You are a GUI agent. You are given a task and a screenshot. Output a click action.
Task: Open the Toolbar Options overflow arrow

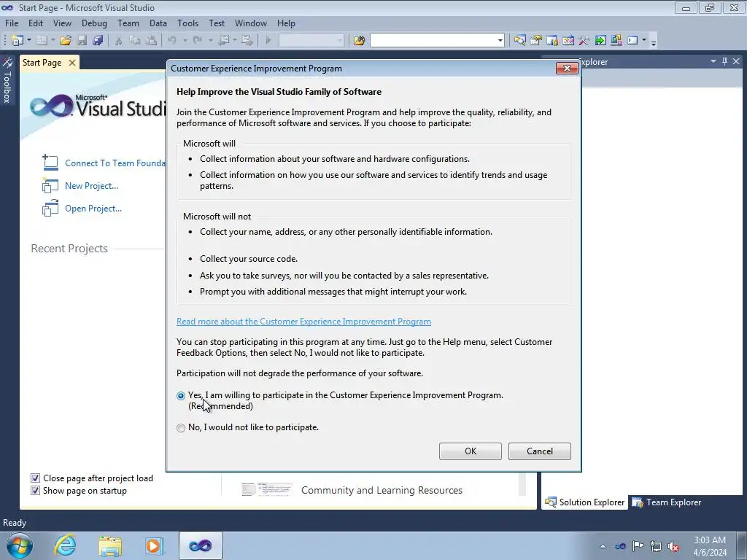tap(654, 42)
